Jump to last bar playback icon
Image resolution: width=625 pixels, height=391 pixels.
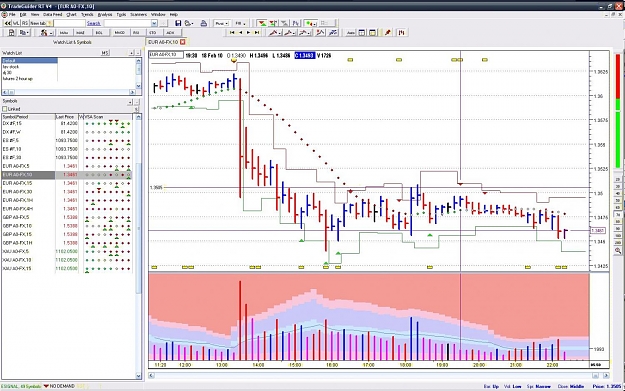coord(257,33)
